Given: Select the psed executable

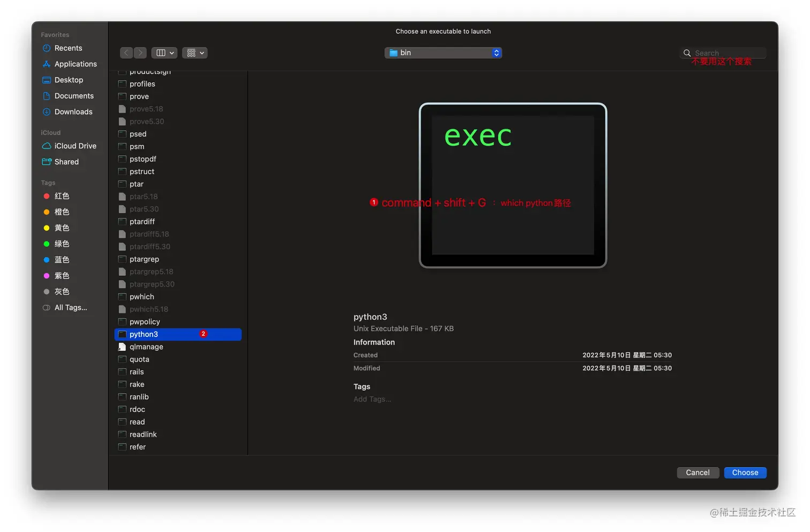Looking at the screenshot, I should tap(178, 134).
